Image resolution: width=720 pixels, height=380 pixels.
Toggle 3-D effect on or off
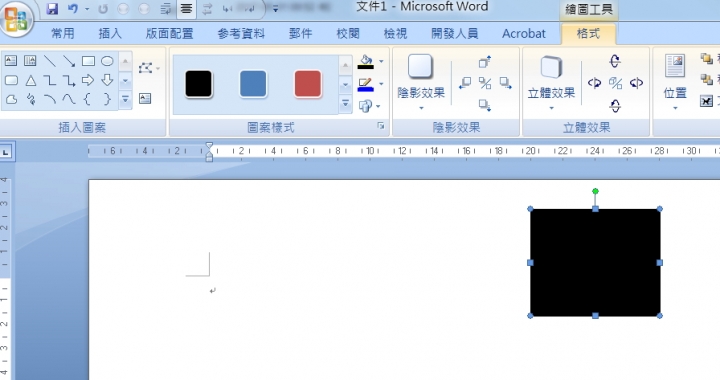click(x=615, y=83)
